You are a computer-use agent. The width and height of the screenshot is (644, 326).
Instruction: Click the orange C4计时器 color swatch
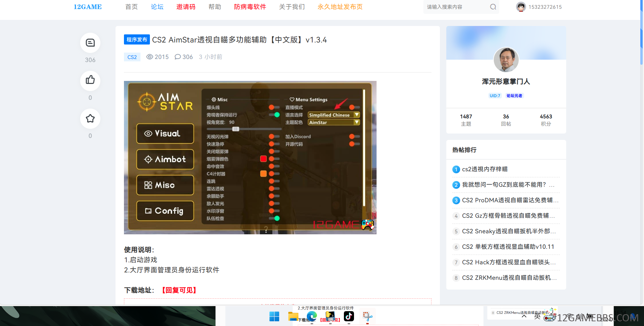[x=263, y=174]
